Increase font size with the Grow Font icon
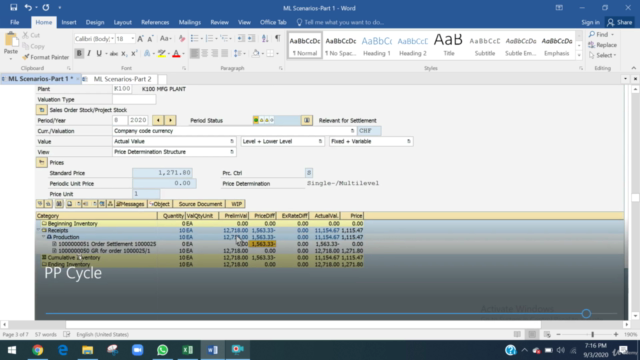 click(140, 39)
